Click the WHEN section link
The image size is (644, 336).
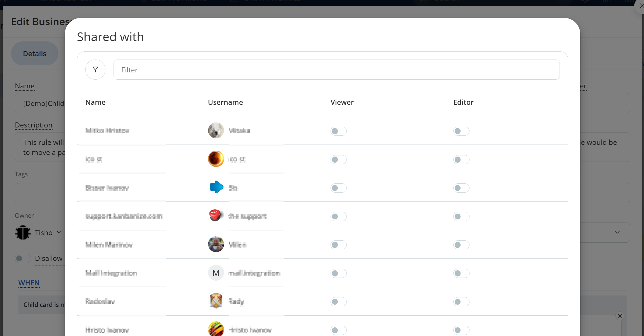tap(29, 283)
